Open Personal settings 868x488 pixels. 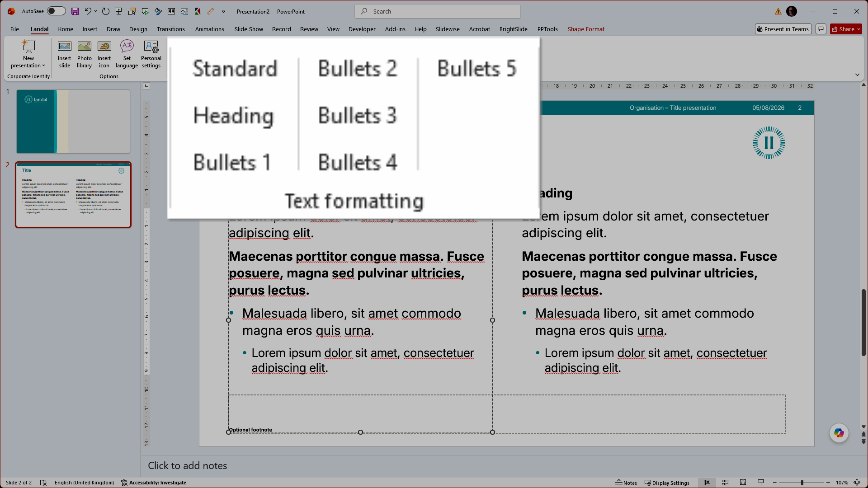(x=151, y=54)
